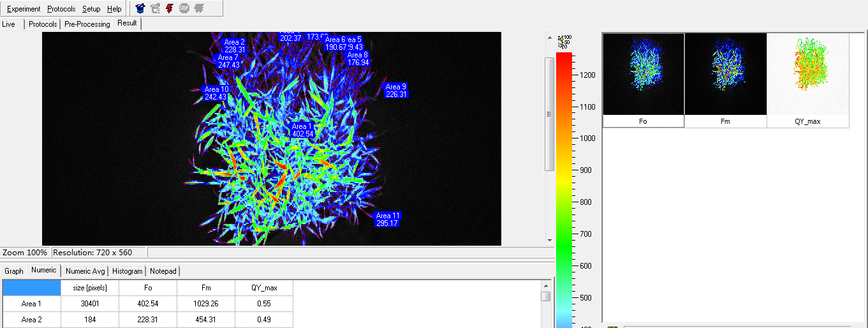The width and height of the screenshot is (868, 328).
Task: Switch to the Live tab
Action: click(x=9, y=24)
